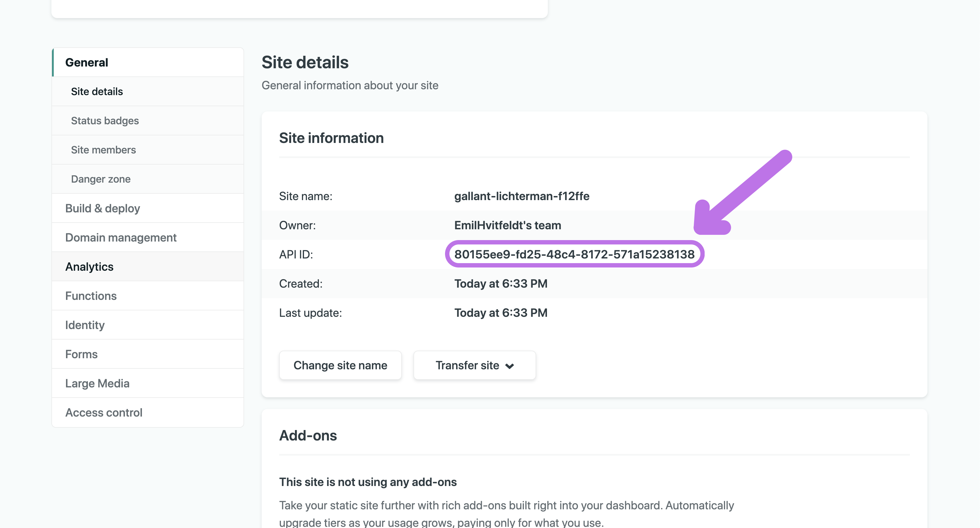Open Access control settings

[x=147, y=412]
